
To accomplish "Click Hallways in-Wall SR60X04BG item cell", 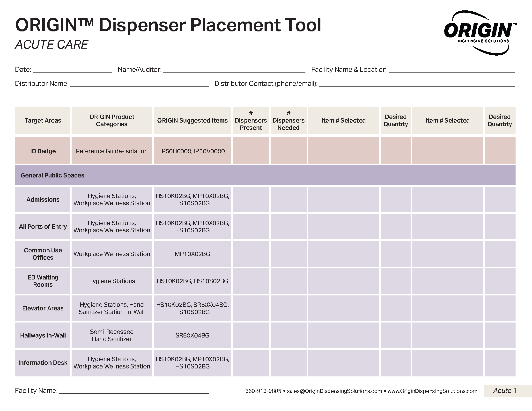I will tap(192, 336).
